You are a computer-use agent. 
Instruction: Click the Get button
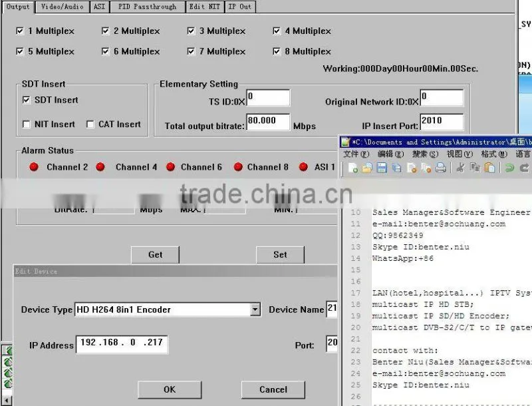(155, 255)
